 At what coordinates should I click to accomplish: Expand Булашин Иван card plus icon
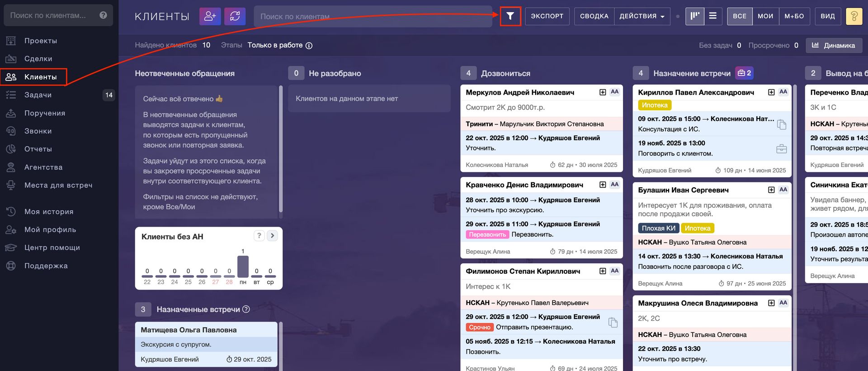point(771,190)
